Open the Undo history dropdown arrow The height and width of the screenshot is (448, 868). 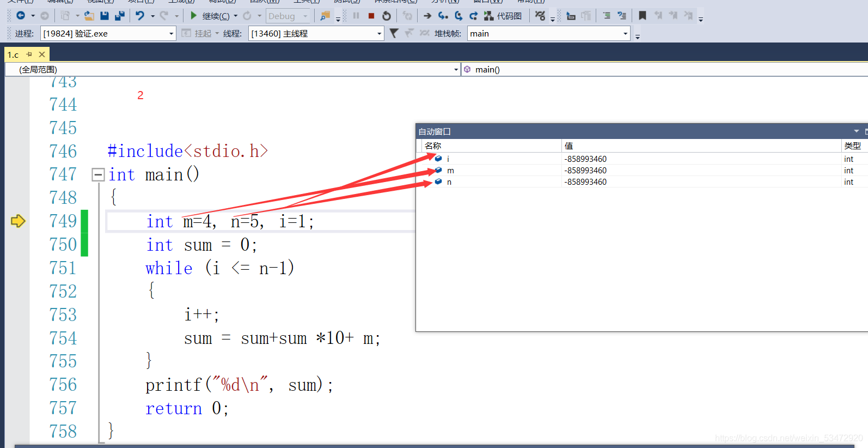click(x=153, y=16)
